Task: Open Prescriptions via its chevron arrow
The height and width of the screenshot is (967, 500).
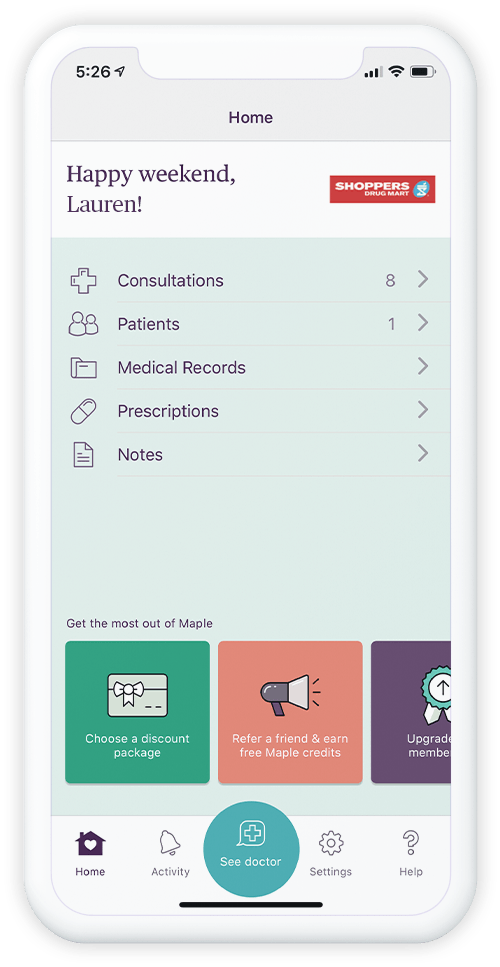Action: tap(423, 410)
